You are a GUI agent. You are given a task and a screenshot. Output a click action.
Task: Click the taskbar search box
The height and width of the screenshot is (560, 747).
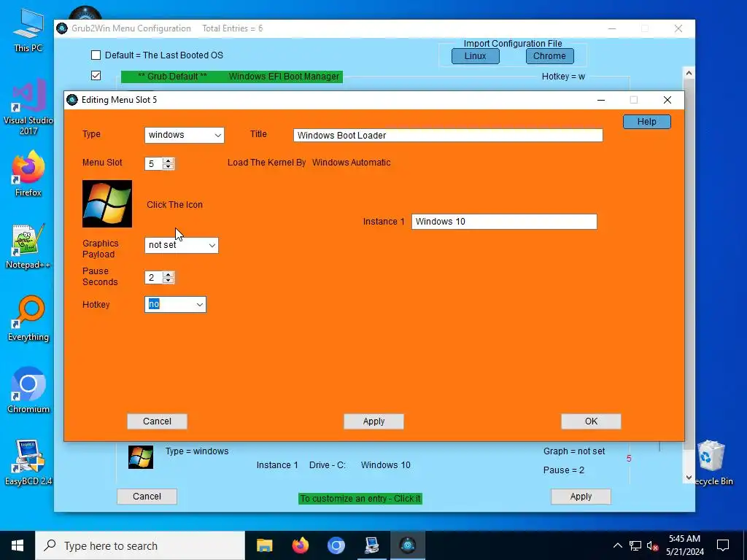(x=140, y=545)
